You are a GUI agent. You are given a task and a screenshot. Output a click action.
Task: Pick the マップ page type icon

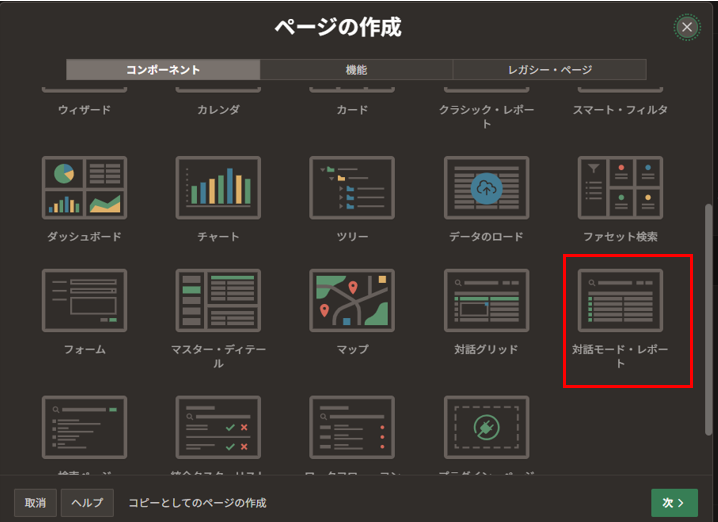[x=352, y=300]
